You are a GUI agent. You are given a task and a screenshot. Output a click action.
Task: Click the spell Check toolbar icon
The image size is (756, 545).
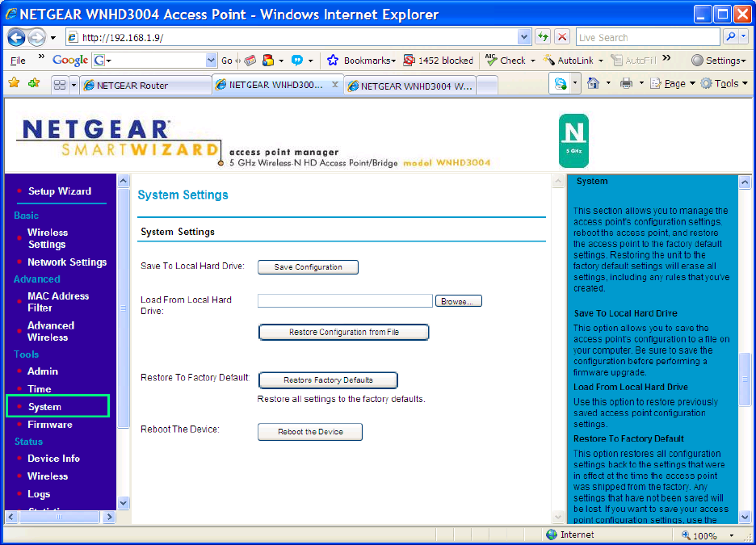(x=491, y=60)
